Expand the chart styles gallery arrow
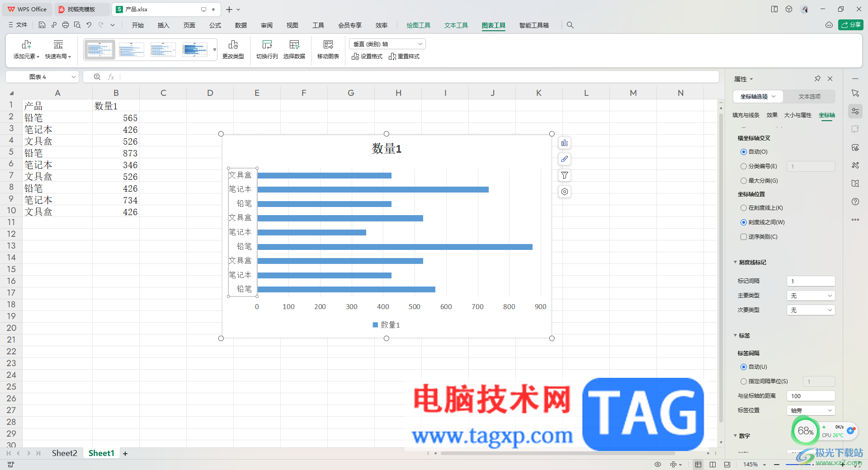Image resolution: width=868 pixels, height=470 pixels. [x=214, y=49]
